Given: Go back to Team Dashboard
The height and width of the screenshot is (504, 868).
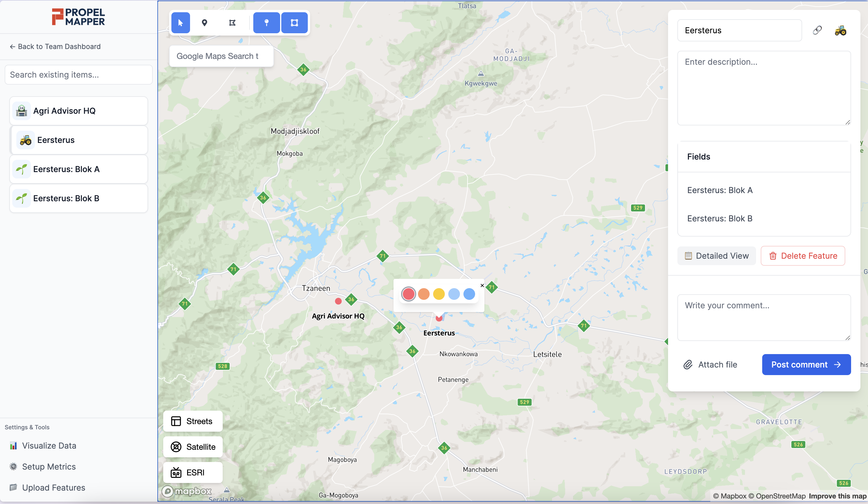Looking at the screenshot, I should pyautogui.click(x=55, y=47).
